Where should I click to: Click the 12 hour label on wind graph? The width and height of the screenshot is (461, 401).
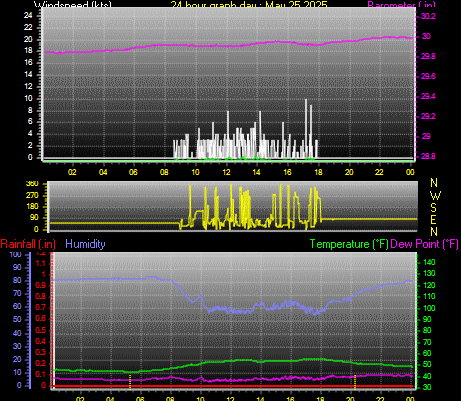(226, 172)
